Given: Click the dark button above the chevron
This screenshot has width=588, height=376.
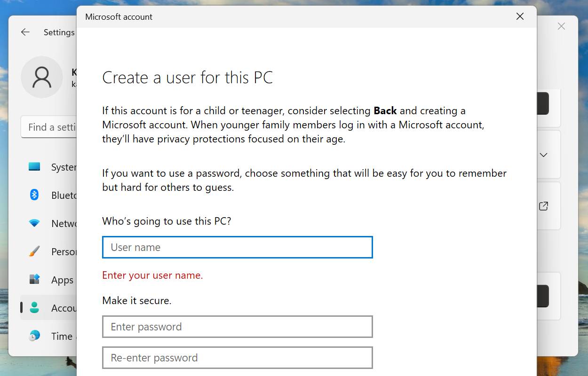Looking at the screenshot, I should coord(543,103).
